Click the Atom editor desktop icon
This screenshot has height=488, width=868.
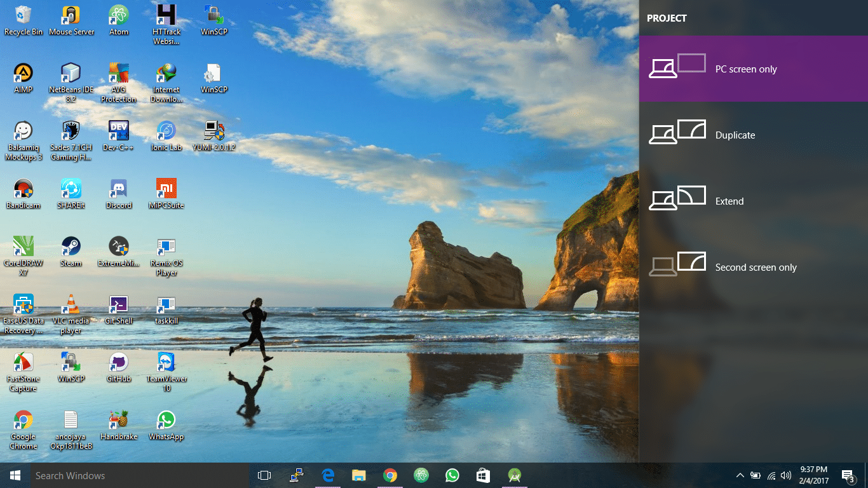pos(119,20)
